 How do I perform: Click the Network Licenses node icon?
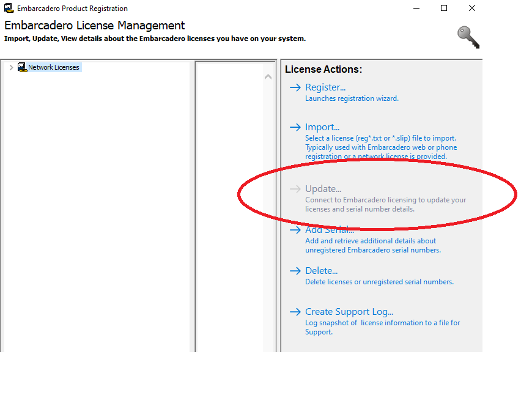22,67
